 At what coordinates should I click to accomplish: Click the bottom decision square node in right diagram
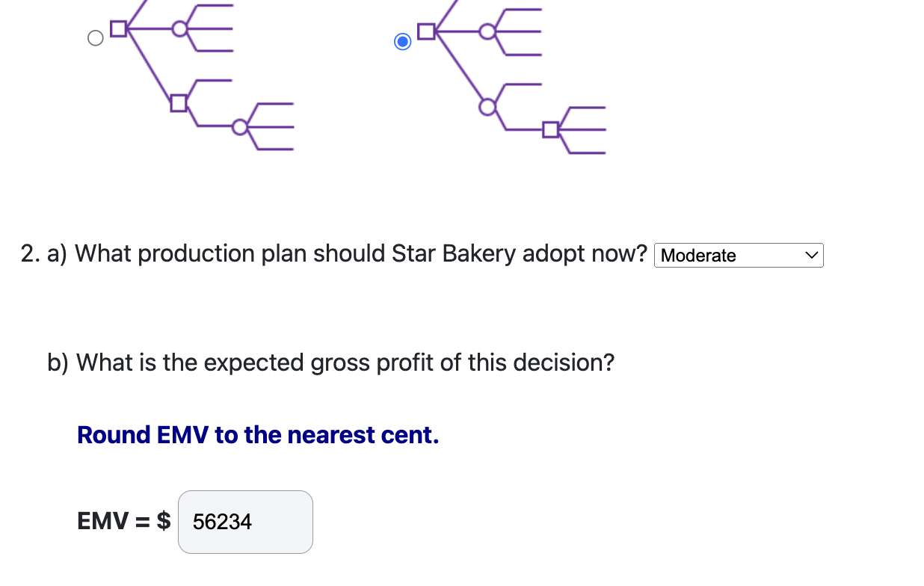pyautogui.click(x=550, y=129)
